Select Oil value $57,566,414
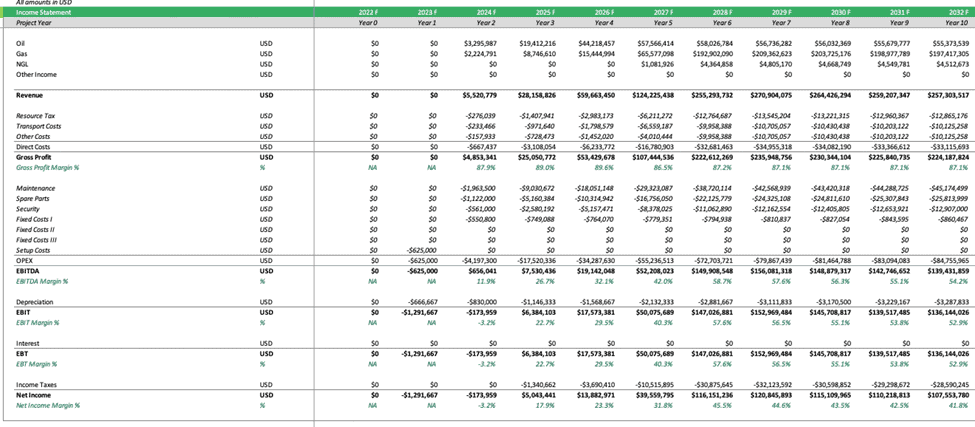Viewport: 975px width, 427px height. [655, 44]
